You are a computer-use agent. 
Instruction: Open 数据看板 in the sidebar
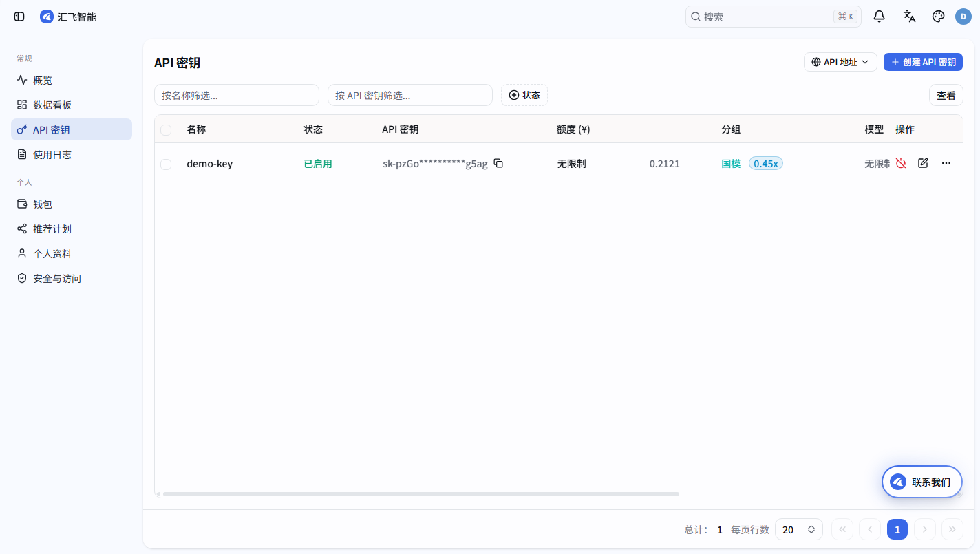click(72, 105)
